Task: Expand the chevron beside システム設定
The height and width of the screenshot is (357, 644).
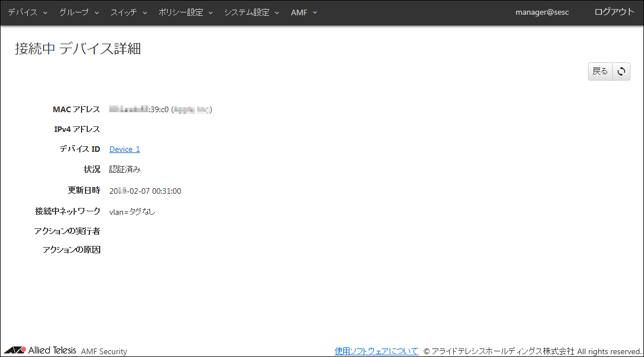Action: coord(277,12)
